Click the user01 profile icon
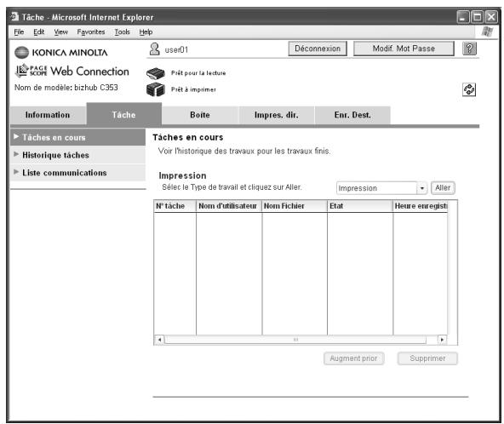 [x=154, y=49]
